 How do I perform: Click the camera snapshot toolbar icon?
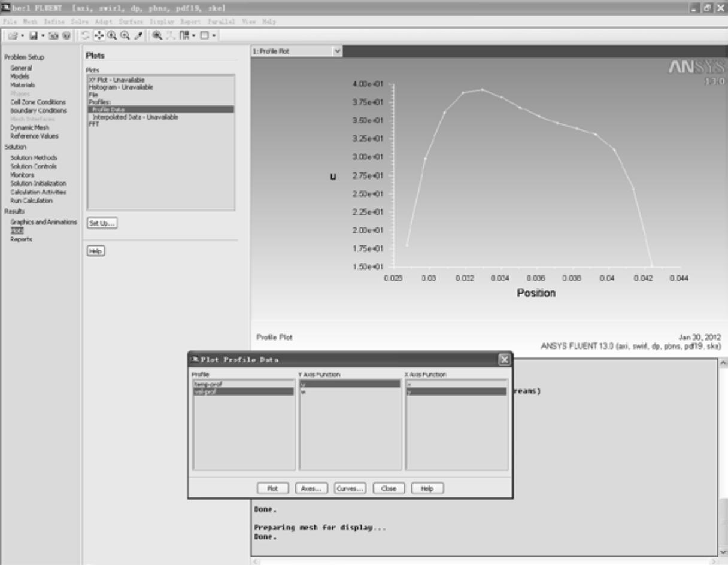pos(53,36)
